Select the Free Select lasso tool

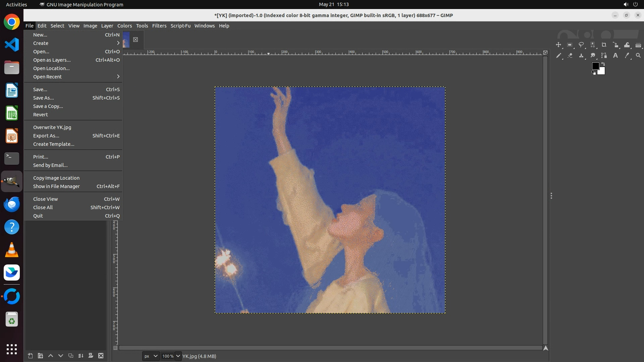[x=581, y=45]
